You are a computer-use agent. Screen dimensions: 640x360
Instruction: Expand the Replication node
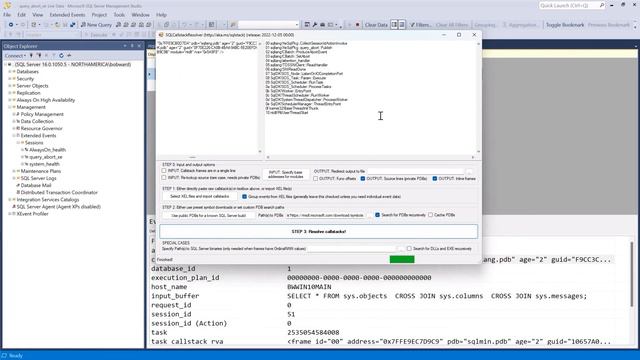[x=10, y=93]
